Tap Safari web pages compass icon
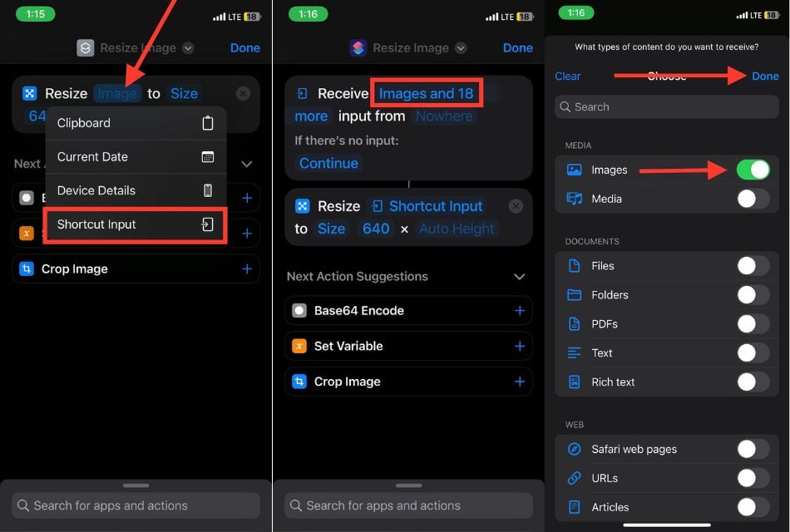Image resolution: width=790 pixels, height=532 pixels. [574, 450]
